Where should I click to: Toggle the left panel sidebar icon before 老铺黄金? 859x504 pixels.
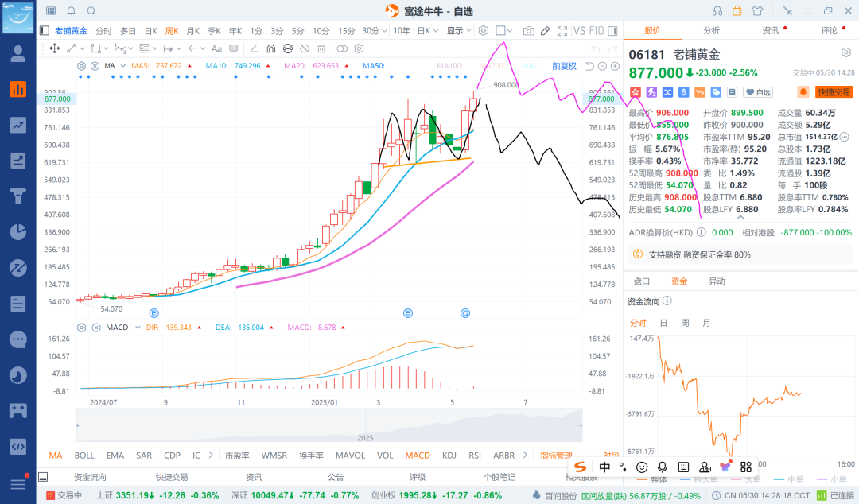45,31
